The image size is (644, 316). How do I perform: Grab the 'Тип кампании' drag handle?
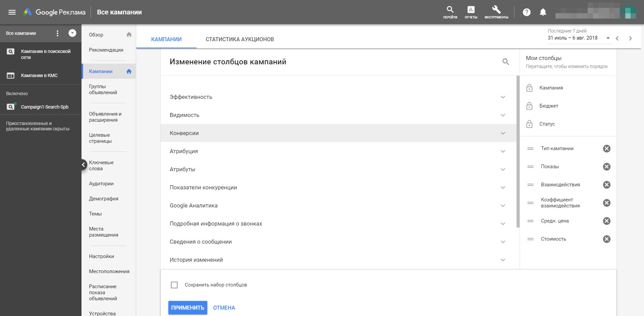click(x=530, y=148)
